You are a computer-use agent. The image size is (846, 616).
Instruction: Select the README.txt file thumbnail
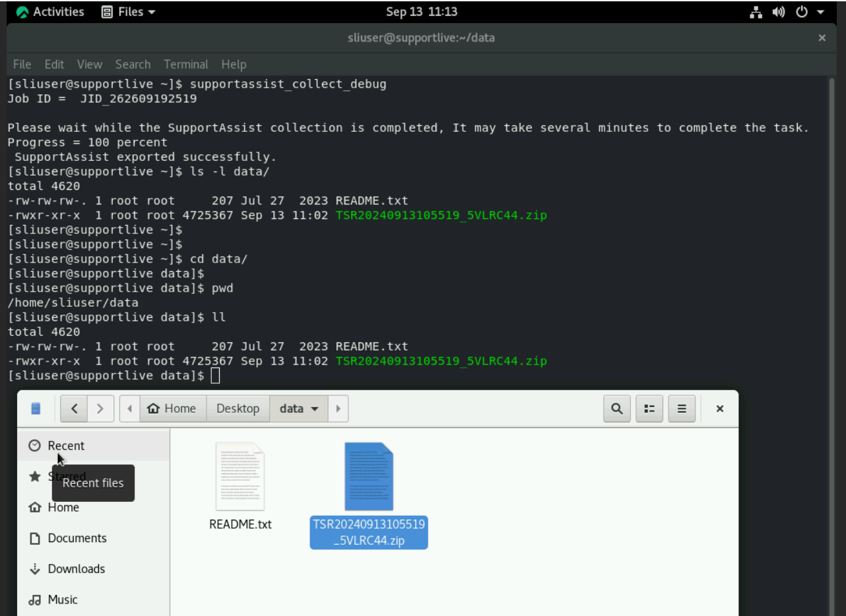coord(240,477)
